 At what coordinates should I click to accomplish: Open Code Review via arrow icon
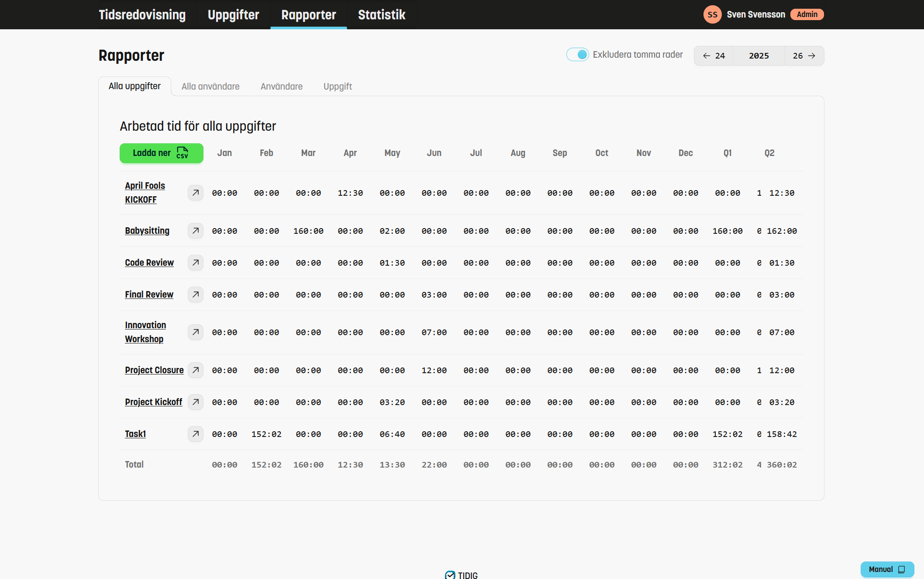[195, 263]
